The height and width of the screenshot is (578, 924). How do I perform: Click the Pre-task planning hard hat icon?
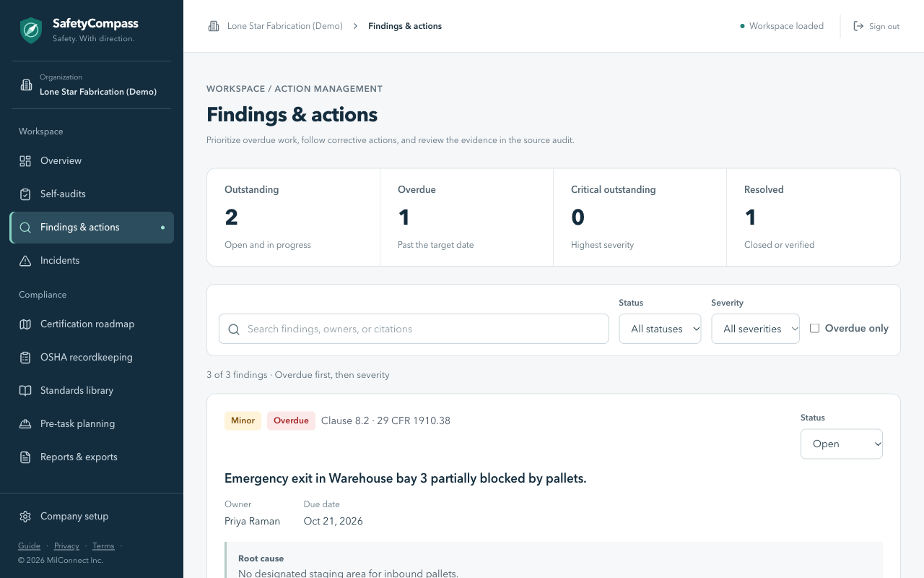click(x=25, y=424)
